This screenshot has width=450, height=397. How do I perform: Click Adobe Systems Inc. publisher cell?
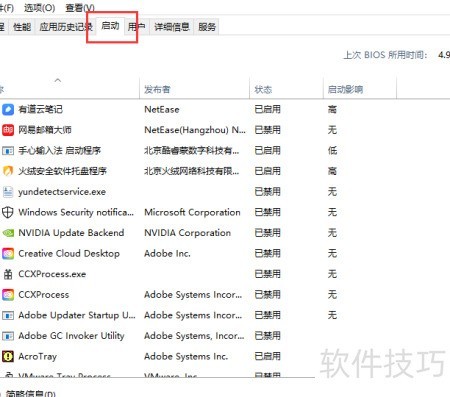pos(186,356)
